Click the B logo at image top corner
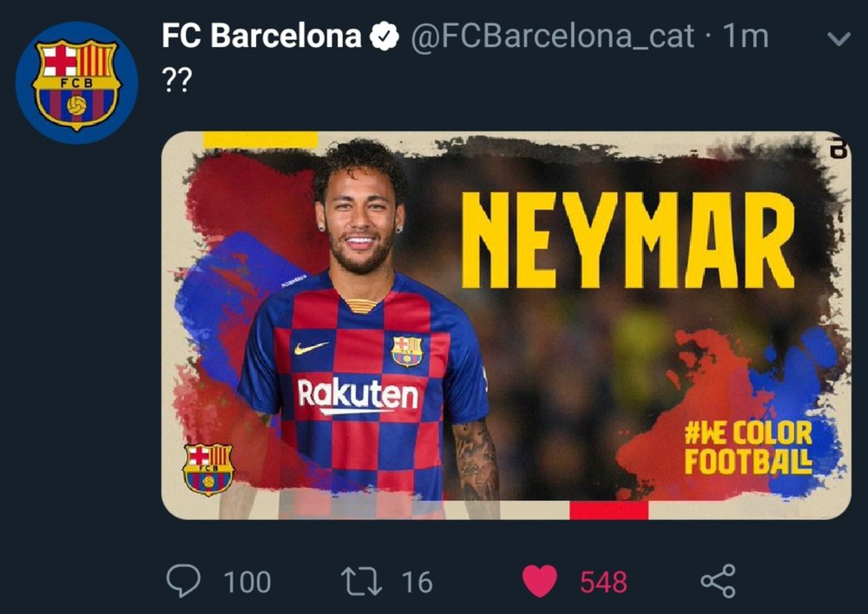This screenshot has height=614, width=868. click(838, 148)
